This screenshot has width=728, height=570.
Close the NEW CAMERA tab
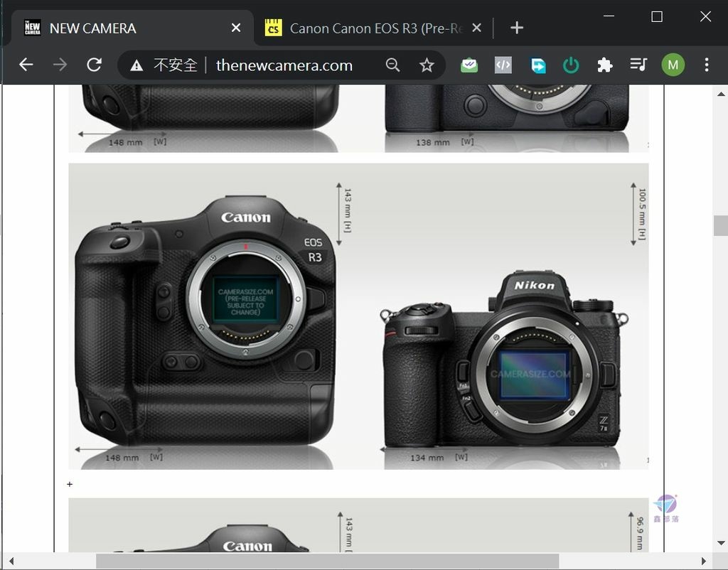point(236,28)
